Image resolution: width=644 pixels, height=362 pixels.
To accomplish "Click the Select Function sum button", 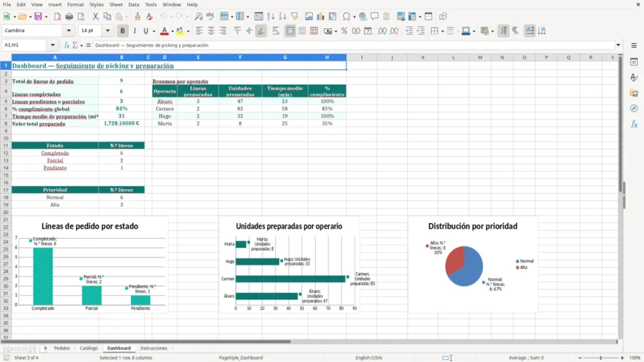I will coord(75,45).
